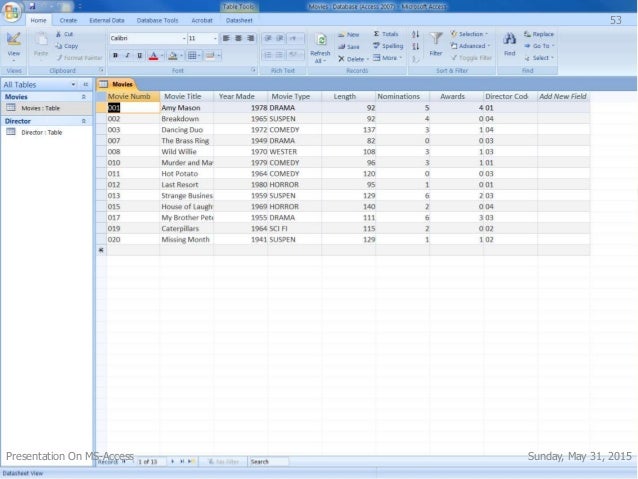Screen dimensions: 638x479
Task: Select the cell 'Amy Mason'
Action: (186, 108)
